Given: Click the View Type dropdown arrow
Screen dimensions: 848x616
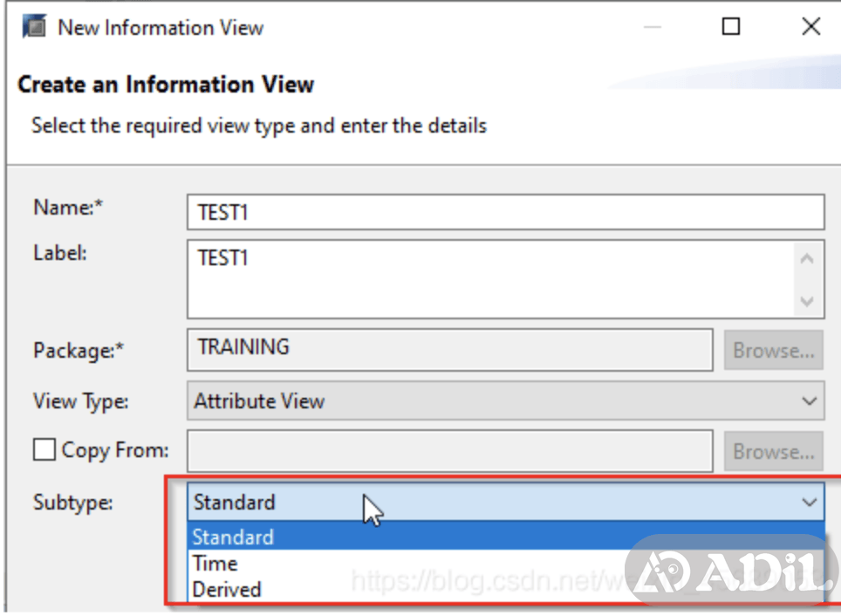Looking at the screenshot, I should click(809, 401).
